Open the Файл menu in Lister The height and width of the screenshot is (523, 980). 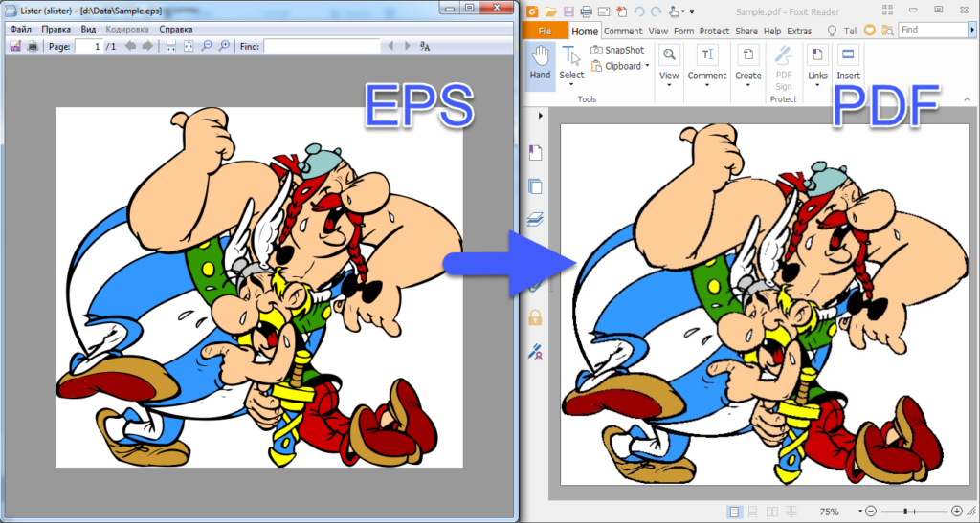click(21, 30)
